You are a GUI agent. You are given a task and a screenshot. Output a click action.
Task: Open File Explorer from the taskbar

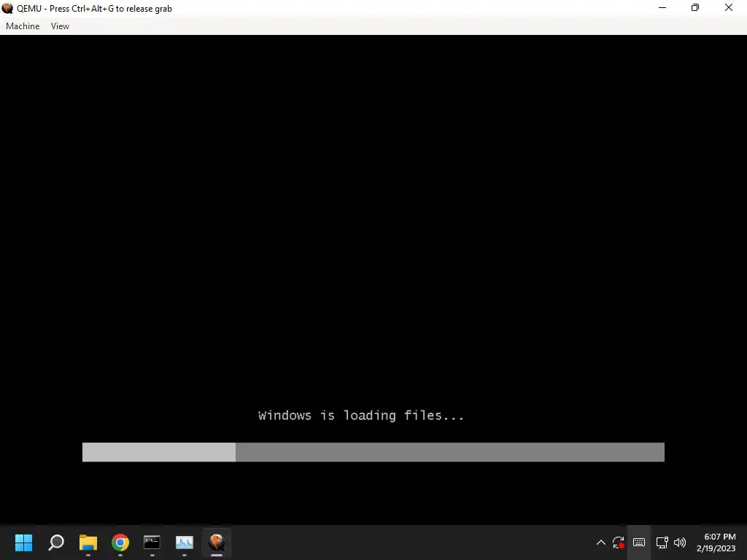[88, 542]
